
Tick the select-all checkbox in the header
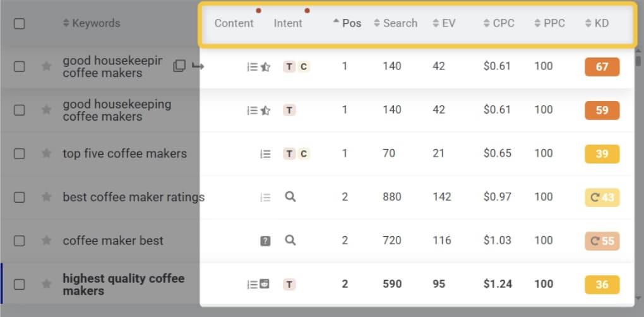point(20,23)
